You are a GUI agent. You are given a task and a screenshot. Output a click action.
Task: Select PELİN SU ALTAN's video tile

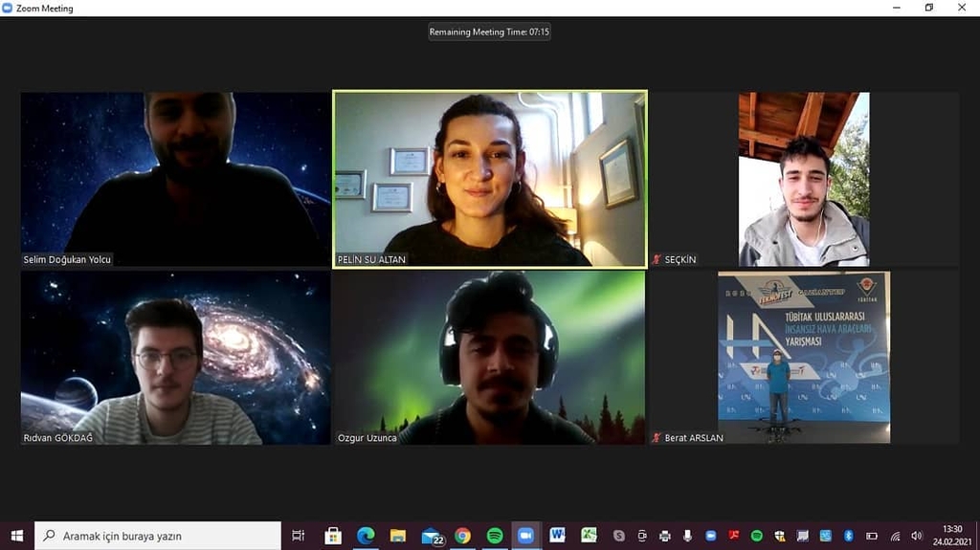click(489, 178)
